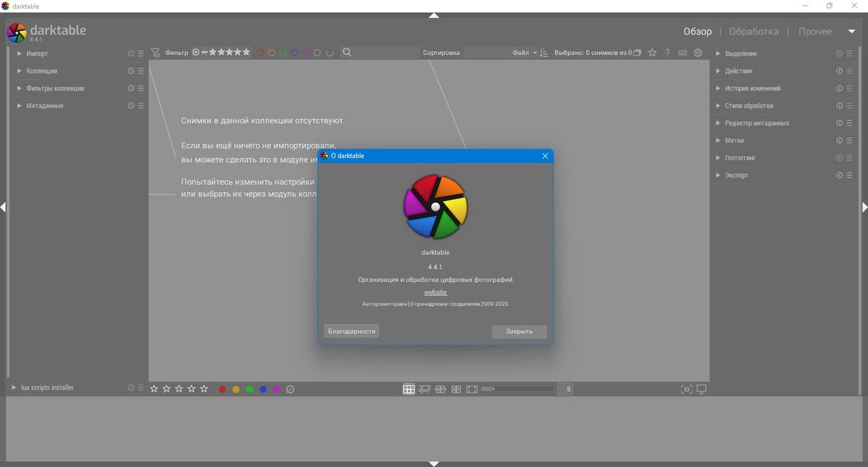Collapse right panel with side arrow
The width and height of the screenshot is (868, 467).
[864, 207]
